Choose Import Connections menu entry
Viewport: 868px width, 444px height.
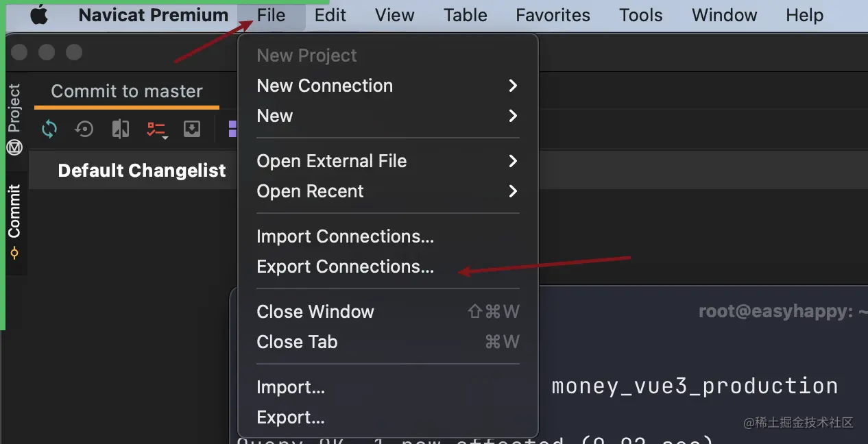(x=345, y=236)
